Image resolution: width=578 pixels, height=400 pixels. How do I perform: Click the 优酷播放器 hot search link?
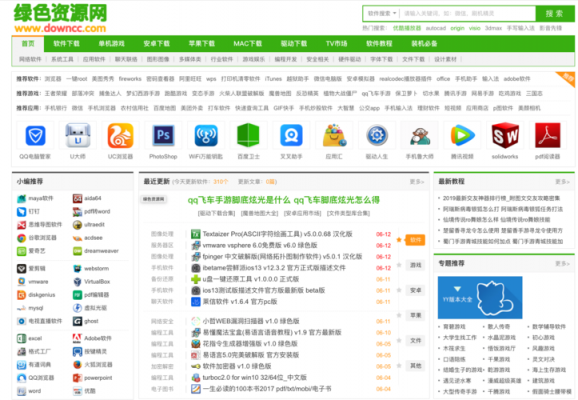pos(407,28)
